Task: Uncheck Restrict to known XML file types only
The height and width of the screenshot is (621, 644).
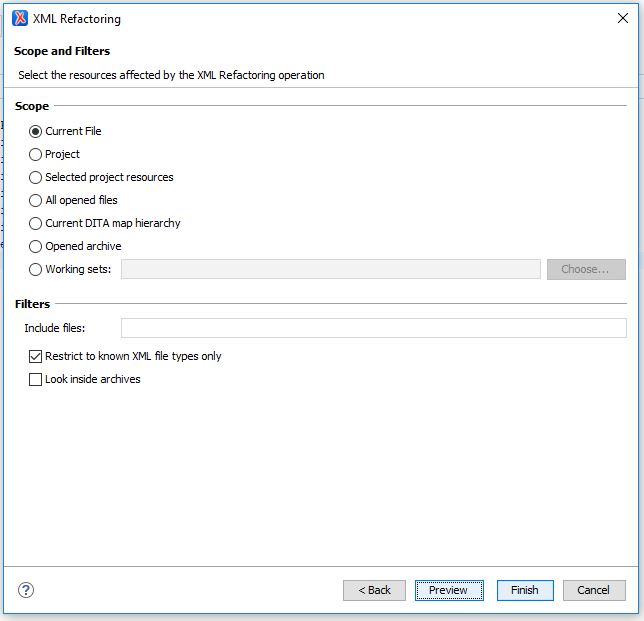Action: 35,356
